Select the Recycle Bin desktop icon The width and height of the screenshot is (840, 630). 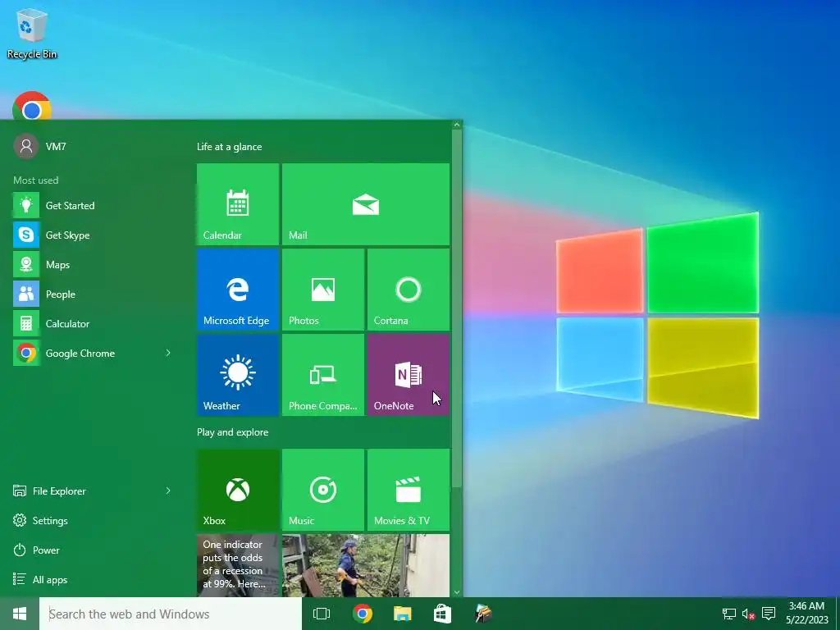(x=32, y=33)
